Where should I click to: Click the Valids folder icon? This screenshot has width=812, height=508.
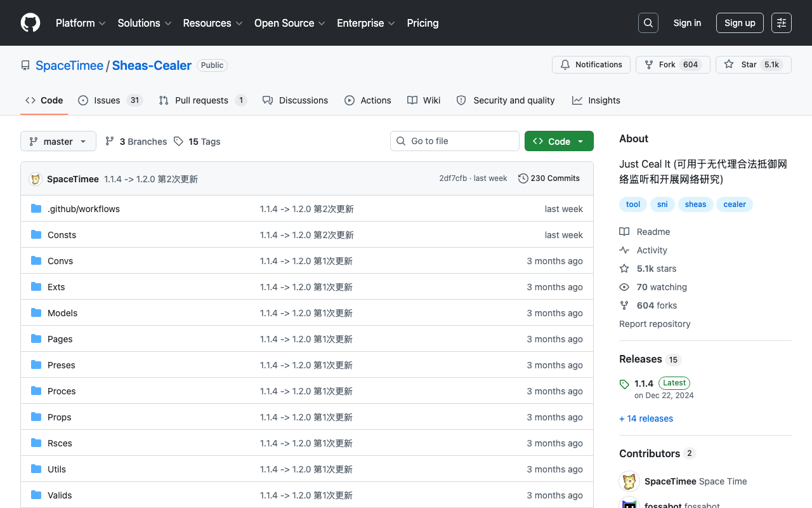(36, 495)
